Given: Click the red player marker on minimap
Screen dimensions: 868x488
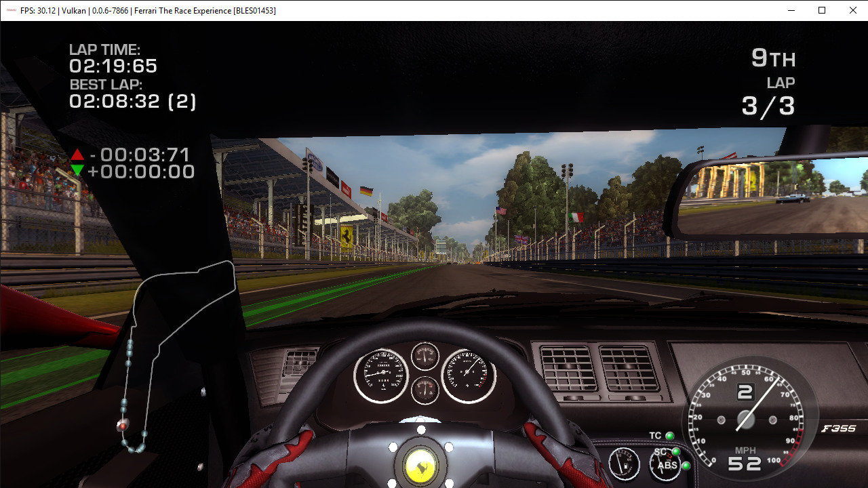Looking at the screenshot, I should coord(121,426).
